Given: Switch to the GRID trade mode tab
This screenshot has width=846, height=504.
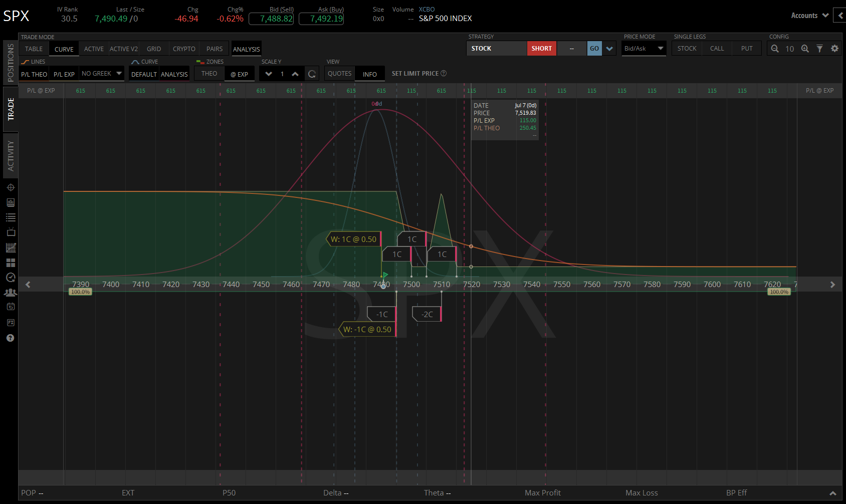Looking at the screenshot, I should pyautogui.click(x=154, y=49).
